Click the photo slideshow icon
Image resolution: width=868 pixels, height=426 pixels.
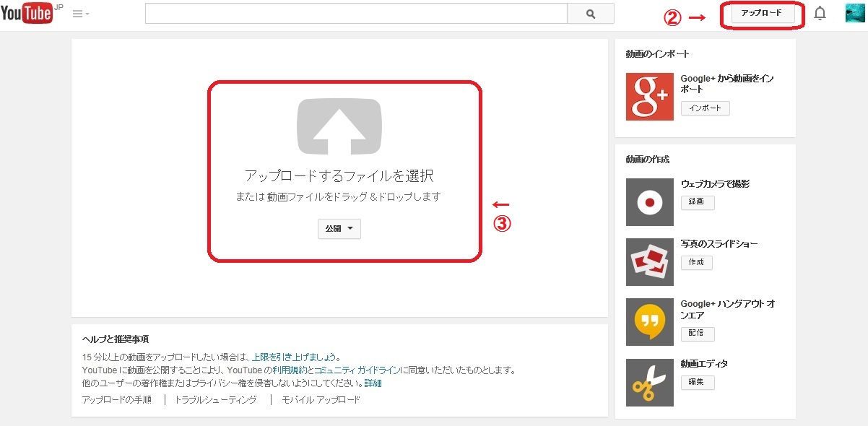point(649,262)
